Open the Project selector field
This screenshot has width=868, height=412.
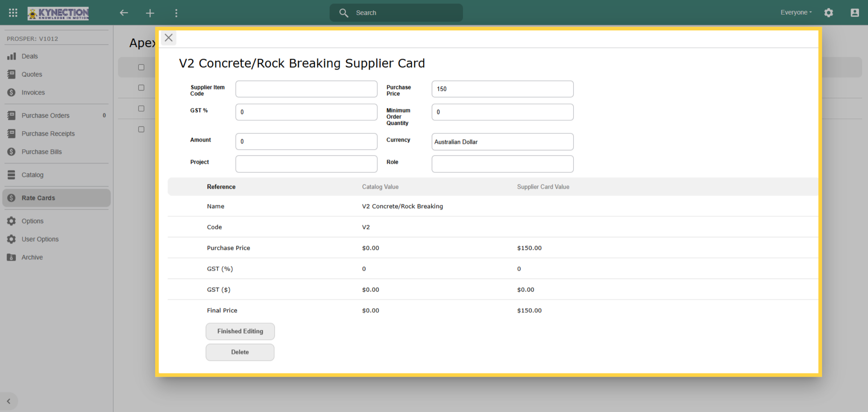click(x=306, y=164)
